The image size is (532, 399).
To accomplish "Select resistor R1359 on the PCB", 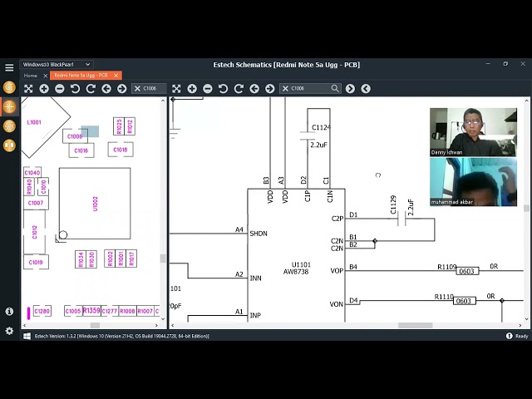I will tap(91, 310).
